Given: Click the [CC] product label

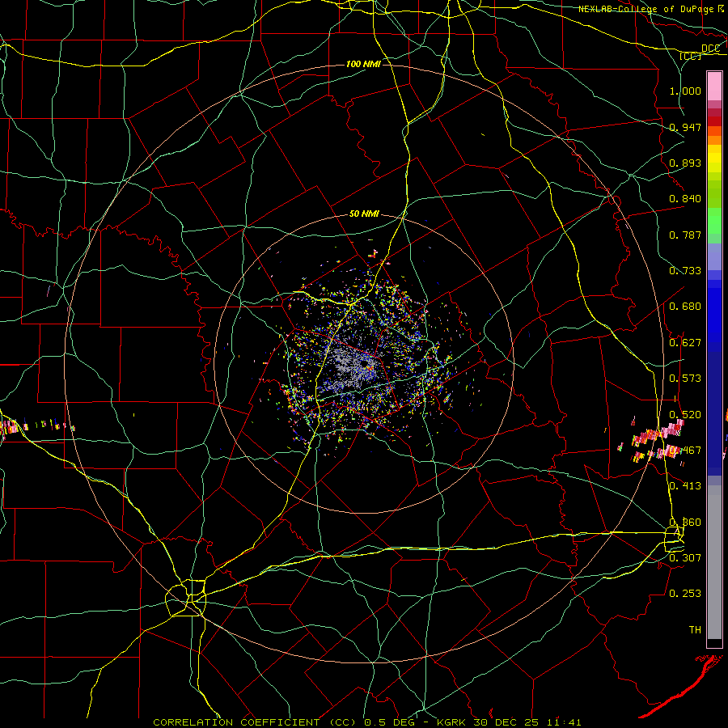Looking at the screenshot, I should pyautogui.click(x=691, y=56).
